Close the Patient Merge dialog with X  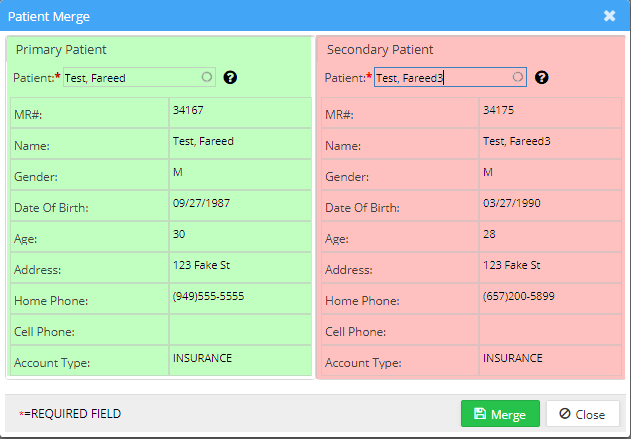tap(609, 16)
